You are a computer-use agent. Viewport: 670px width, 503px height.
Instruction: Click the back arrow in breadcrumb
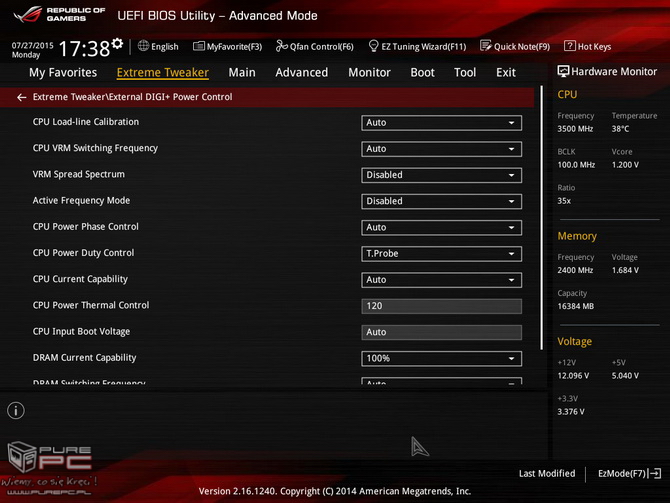pos(21,97)
